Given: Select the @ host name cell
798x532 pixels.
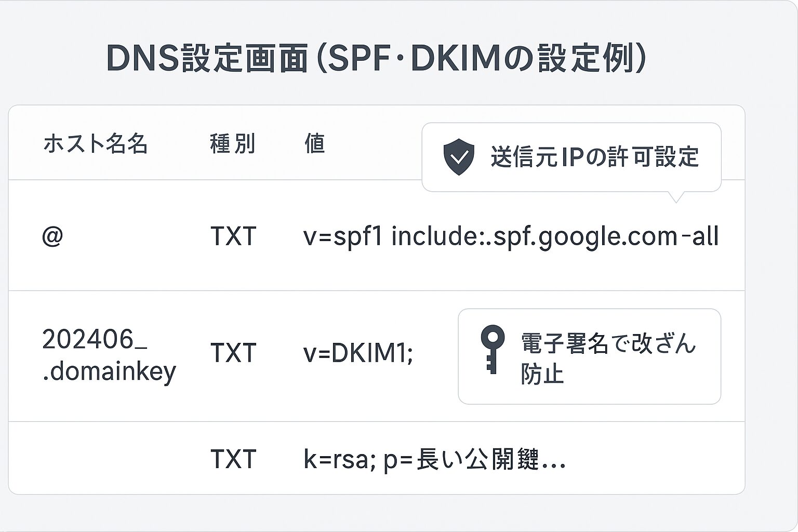Looking at the screenshot, I should pos(52,236).
